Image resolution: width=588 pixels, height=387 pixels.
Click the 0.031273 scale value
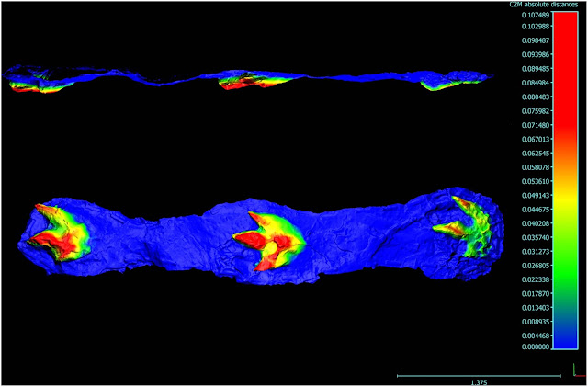coord(536,251)
